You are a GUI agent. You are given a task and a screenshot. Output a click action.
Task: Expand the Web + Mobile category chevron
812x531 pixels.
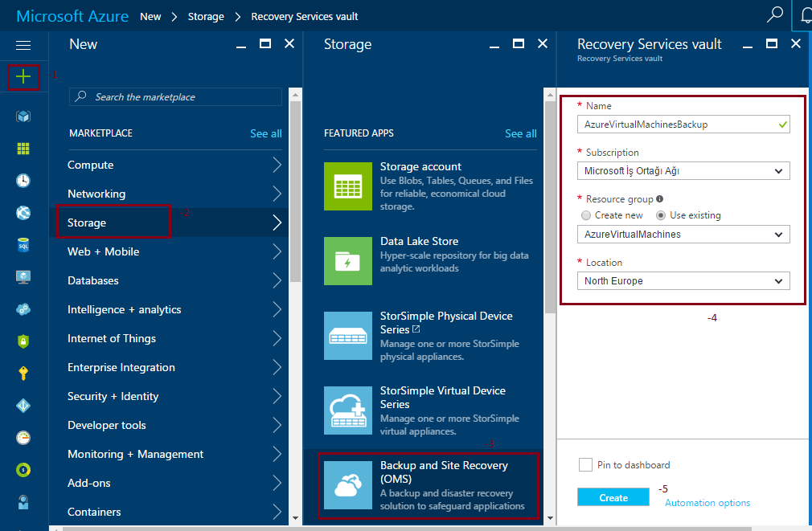pyautogui.click(x=277, y=252)
